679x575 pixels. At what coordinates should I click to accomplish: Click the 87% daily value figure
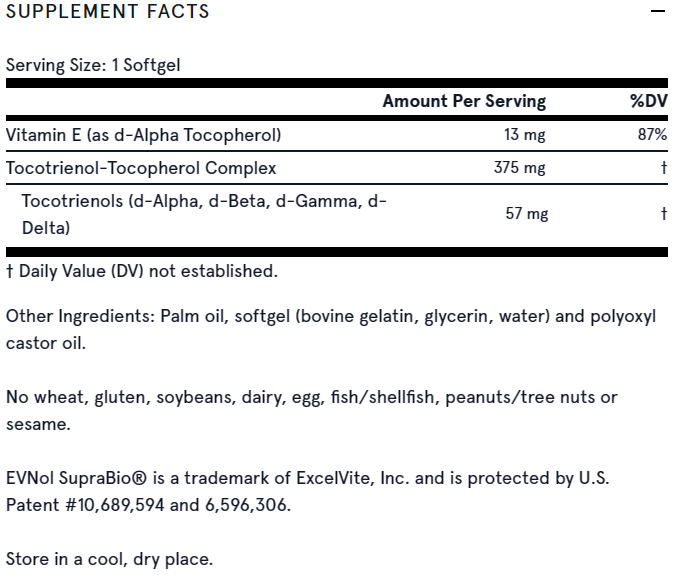(x=652, y=134)
